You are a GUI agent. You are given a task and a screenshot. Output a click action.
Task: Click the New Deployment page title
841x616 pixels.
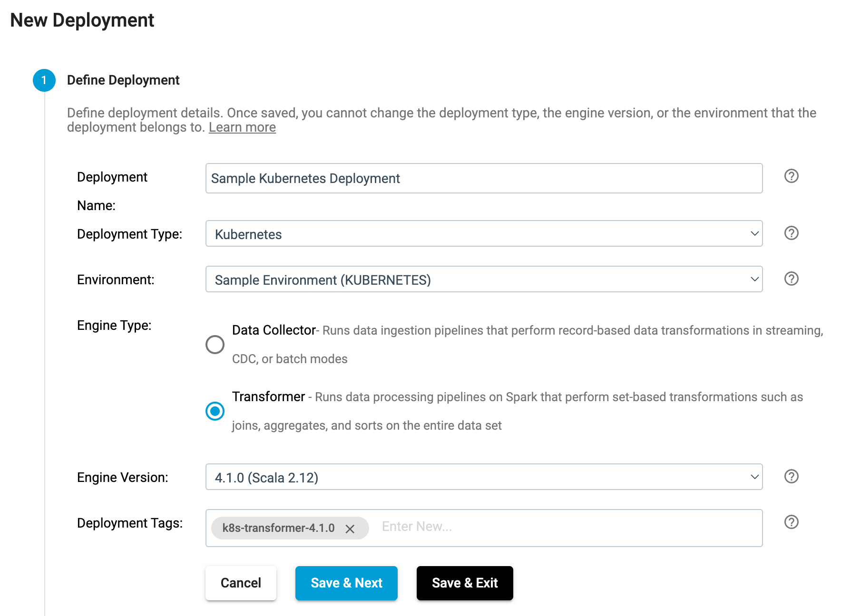(x=82, y=20)
